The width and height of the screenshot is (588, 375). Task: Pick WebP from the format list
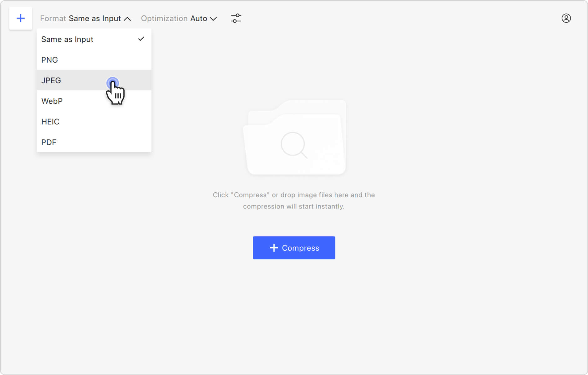[52, 101]
